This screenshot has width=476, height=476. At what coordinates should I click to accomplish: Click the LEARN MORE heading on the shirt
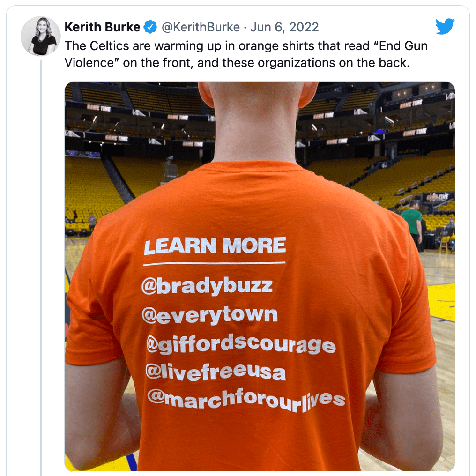pyautogui.click(x=215, y=245)
